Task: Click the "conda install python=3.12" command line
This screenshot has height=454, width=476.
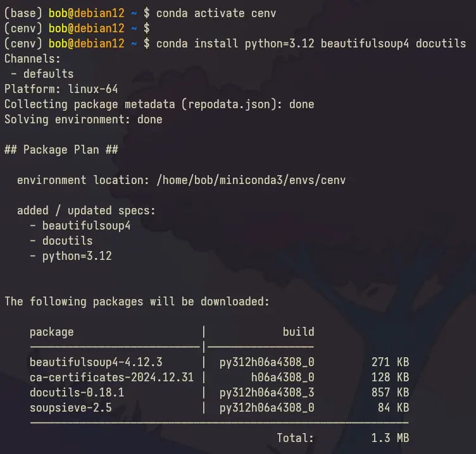Action: tap(311, 44)
